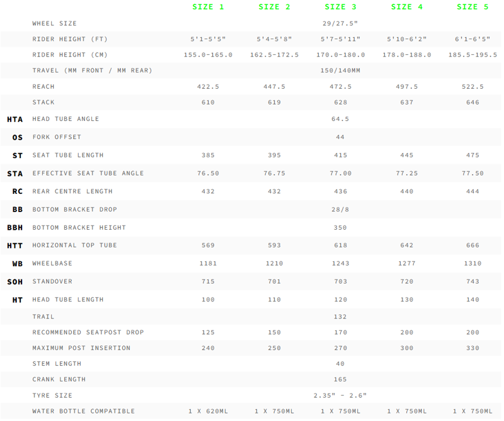Select the STA abbreviation label
This screenshot has height=421, width=504.
[x=15, y=174]
